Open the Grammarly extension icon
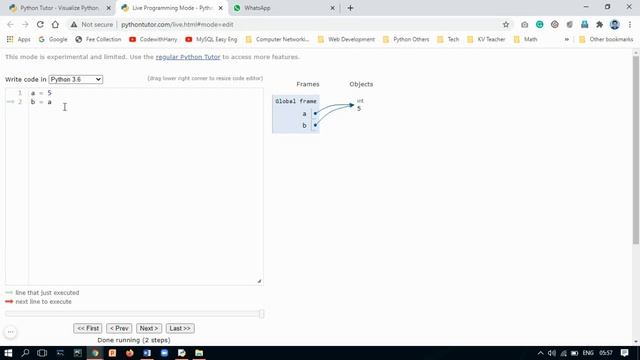Viewport: 640px width, 360px height. point(540,24)
